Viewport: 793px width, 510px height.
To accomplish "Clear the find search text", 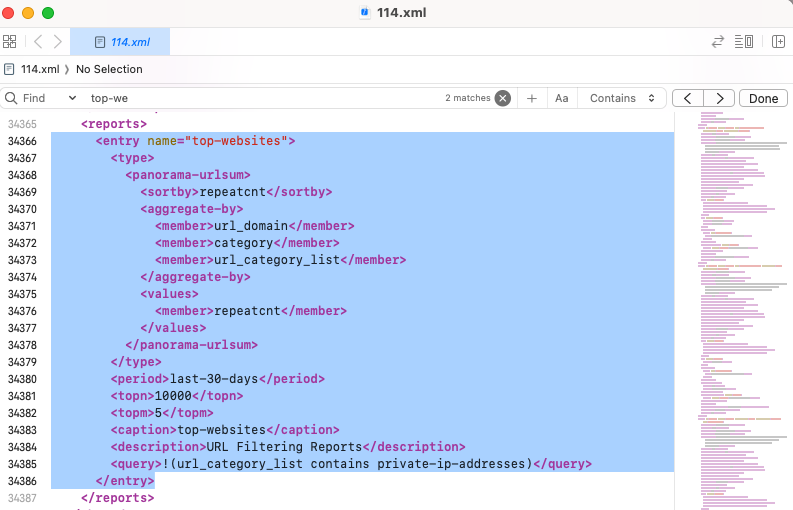I will (502, 98).
